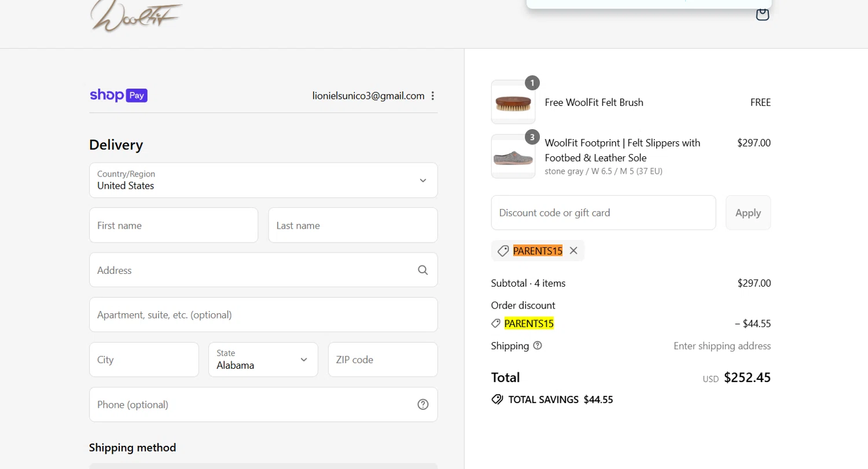Click the email lionielsunico3@gmail.com
The height and width of the screenshot is (469, 868).
369,96
